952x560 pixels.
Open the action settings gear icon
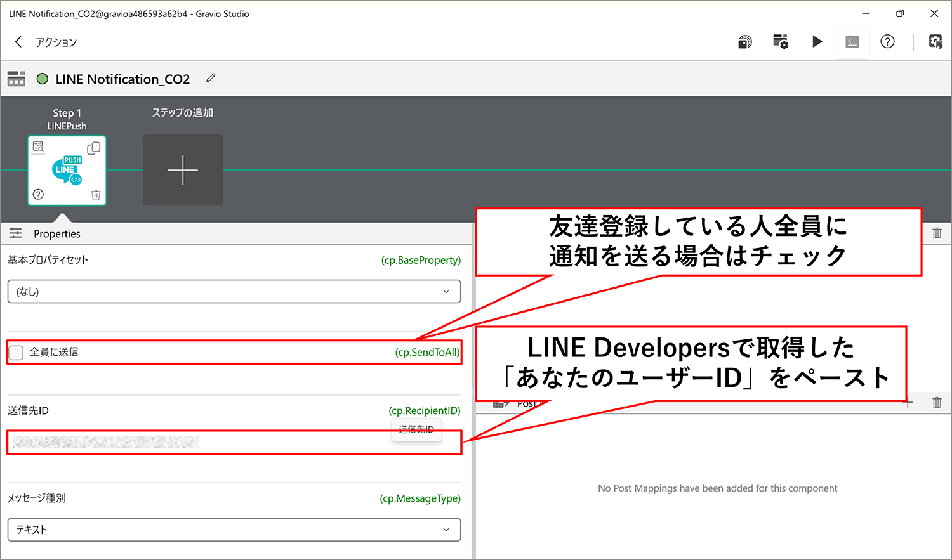(x=781, y=42)
